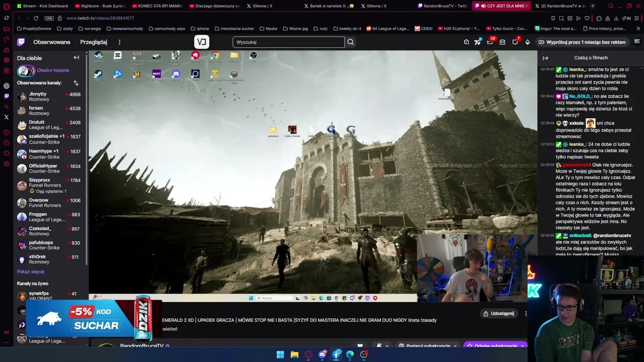Open the samochody xayo bookmark folder
The image size is (644, 362).
166,29
